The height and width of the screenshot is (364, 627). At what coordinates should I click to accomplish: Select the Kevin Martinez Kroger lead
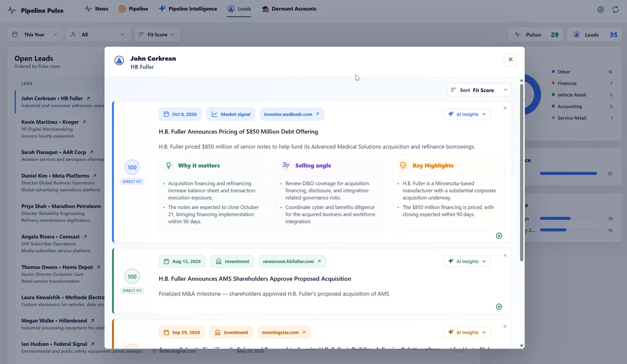coord(60,129)
